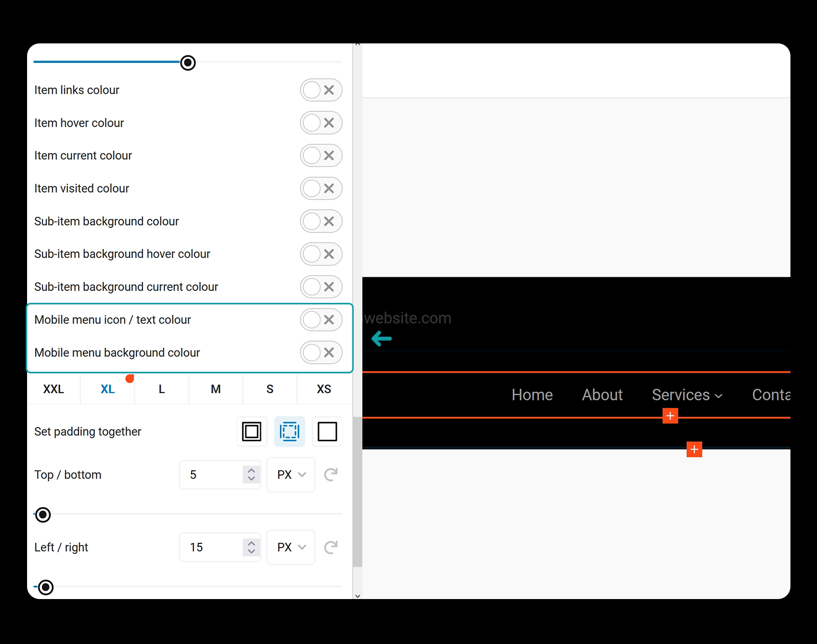The image size is (817, 644).
Task: Select the linked padding icon
Action: click(252, 432)
